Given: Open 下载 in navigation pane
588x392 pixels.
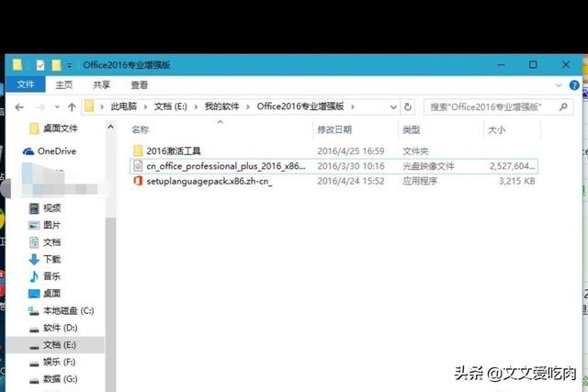Looking at the screenshot, I should tap(51, 259).
